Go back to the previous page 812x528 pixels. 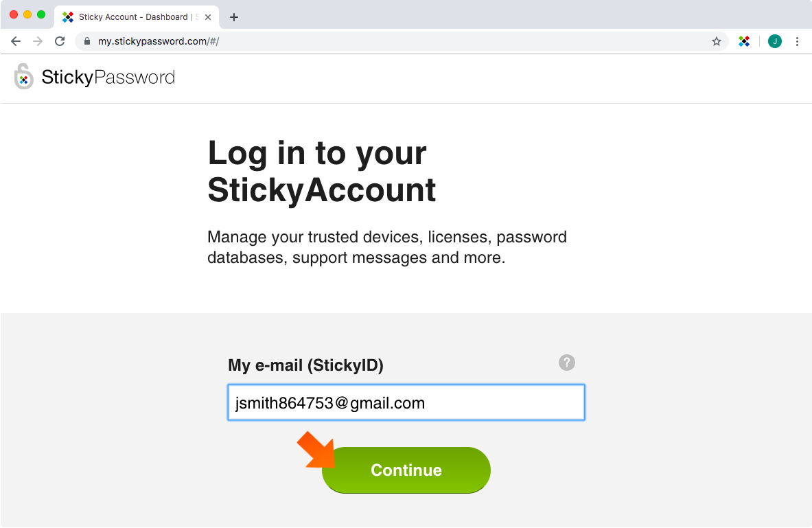(16, 41)
